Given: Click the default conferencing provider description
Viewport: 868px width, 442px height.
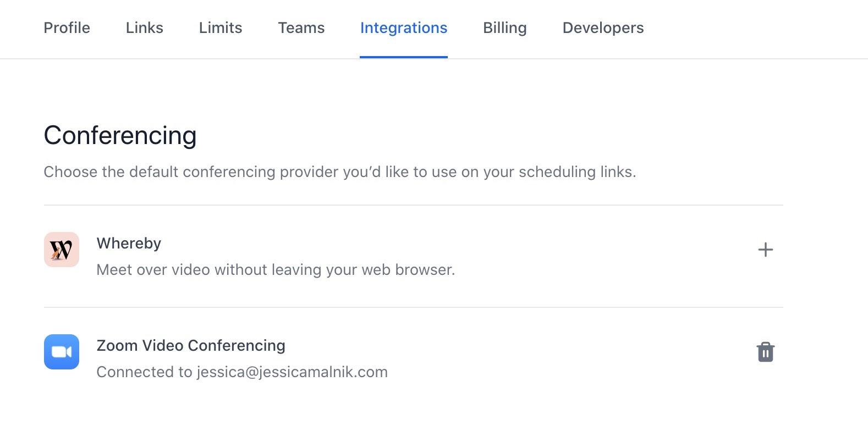Looking at the screenshot, I should 339,172.
